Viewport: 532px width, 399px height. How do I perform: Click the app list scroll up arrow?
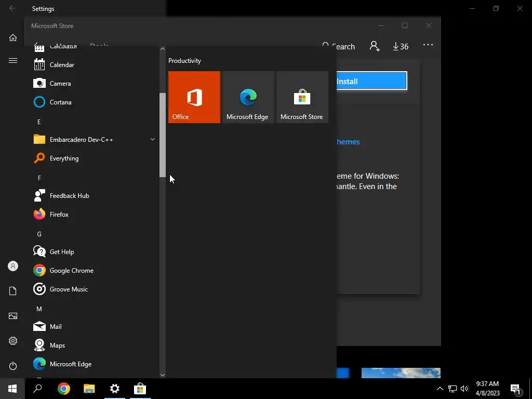[x=163, y=49]
